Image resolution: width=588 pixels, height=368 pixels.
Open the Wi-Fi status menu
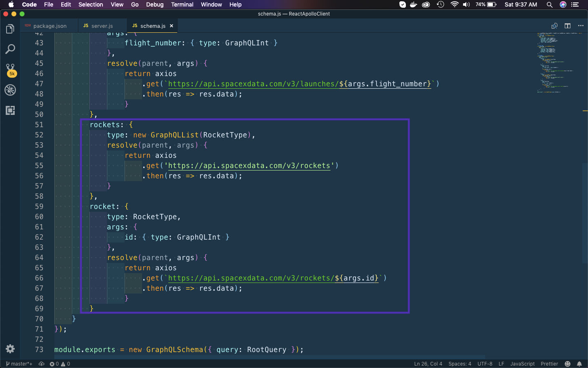[x=454, y=4]
